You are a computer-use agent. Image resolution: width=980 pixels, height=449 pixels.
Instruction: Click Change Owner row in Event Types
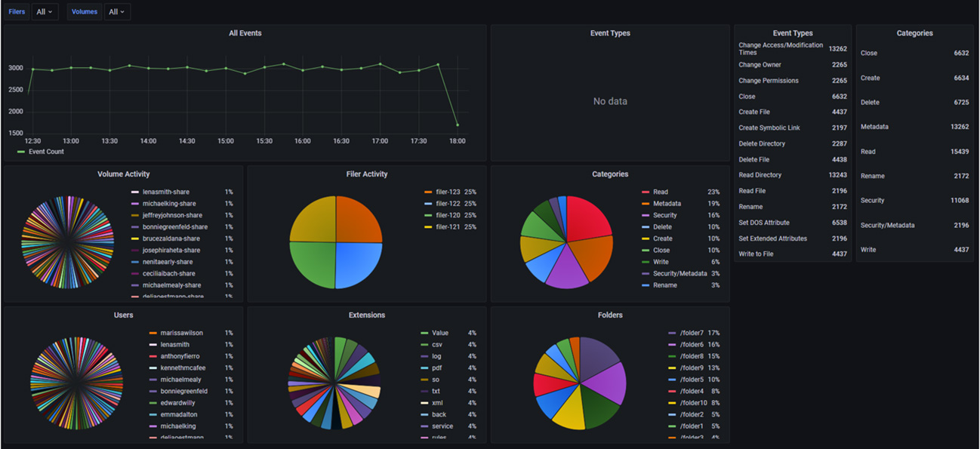coord(793,65)
